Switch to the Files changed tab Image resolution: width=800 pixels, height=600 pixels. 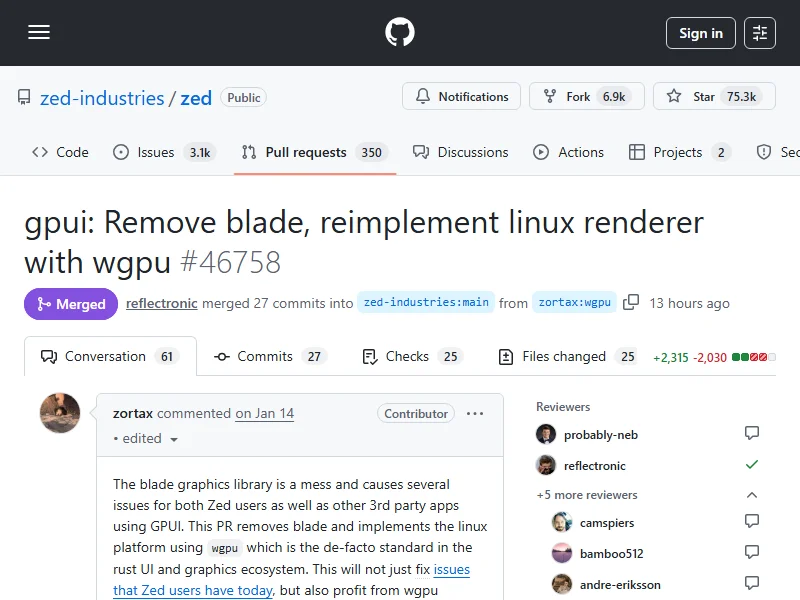pos(566,357)
